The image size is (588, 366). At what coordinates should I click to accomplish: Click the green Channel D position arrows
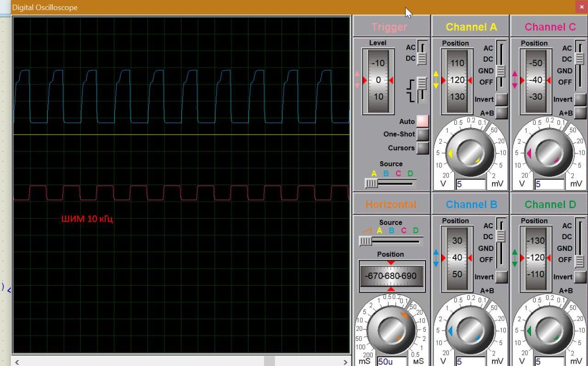click(515, 258)
